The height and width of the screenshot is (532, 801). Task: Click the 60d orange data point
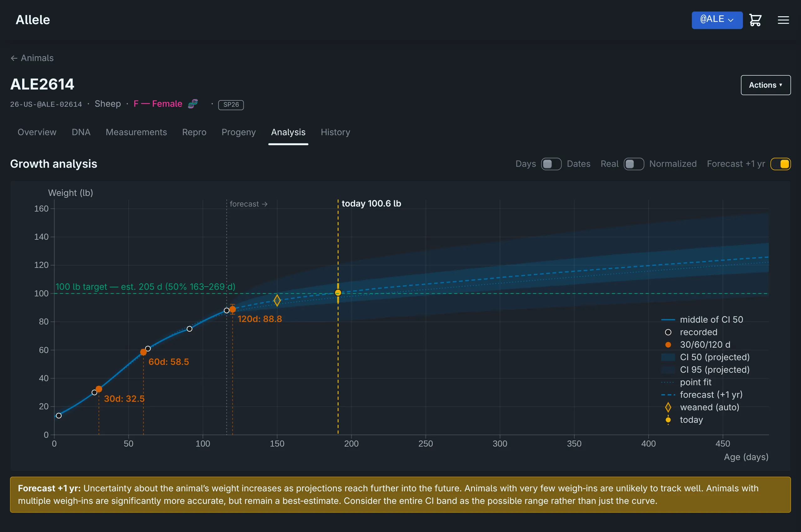click(x=144, y=352)
